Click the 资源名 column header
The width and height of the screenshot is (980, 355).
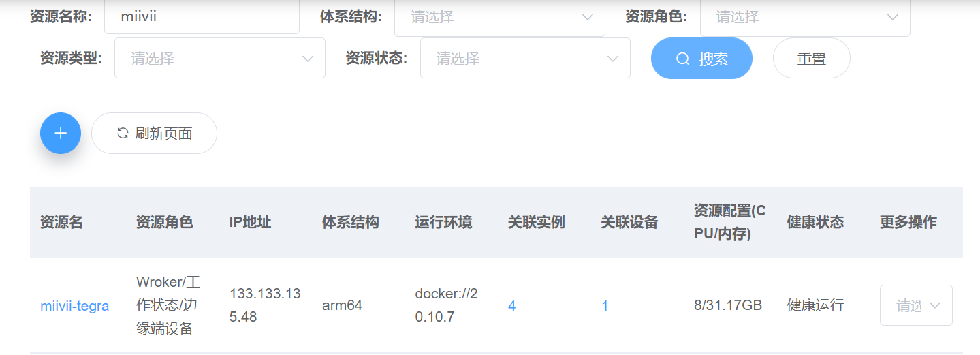[61, 222]
